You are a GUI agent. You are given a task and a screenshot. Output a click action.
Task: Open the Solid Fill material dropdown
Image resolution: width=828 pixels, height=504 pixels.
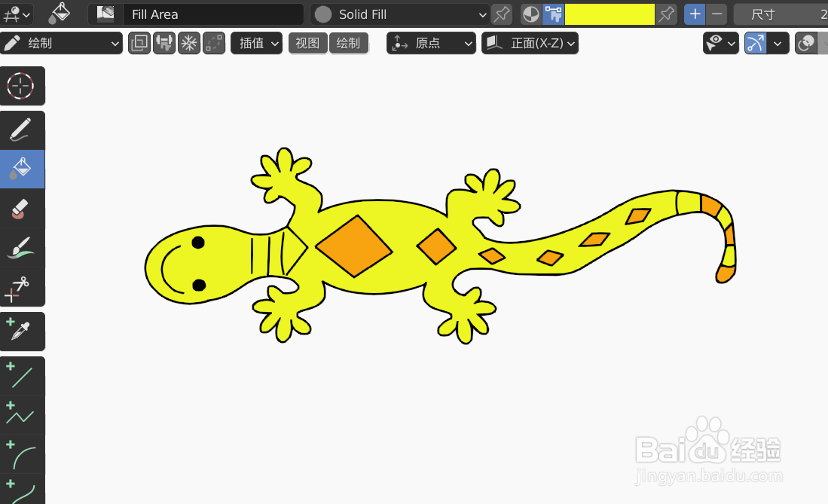pos(400,14)
